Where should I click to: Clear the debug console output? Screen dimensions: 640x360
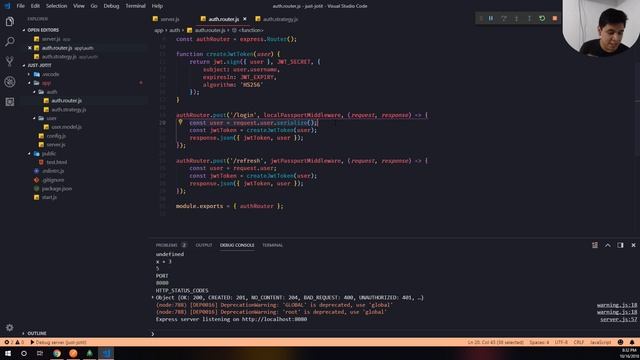coord(595,245)
